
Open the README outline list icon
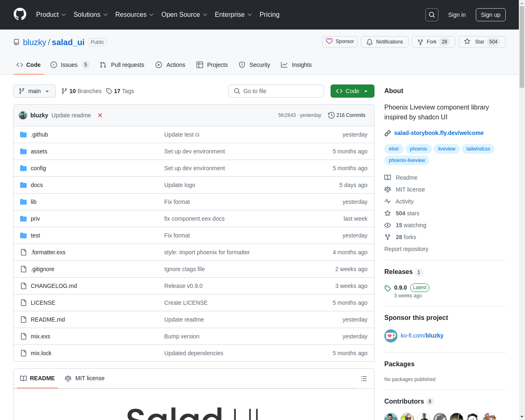364,379
